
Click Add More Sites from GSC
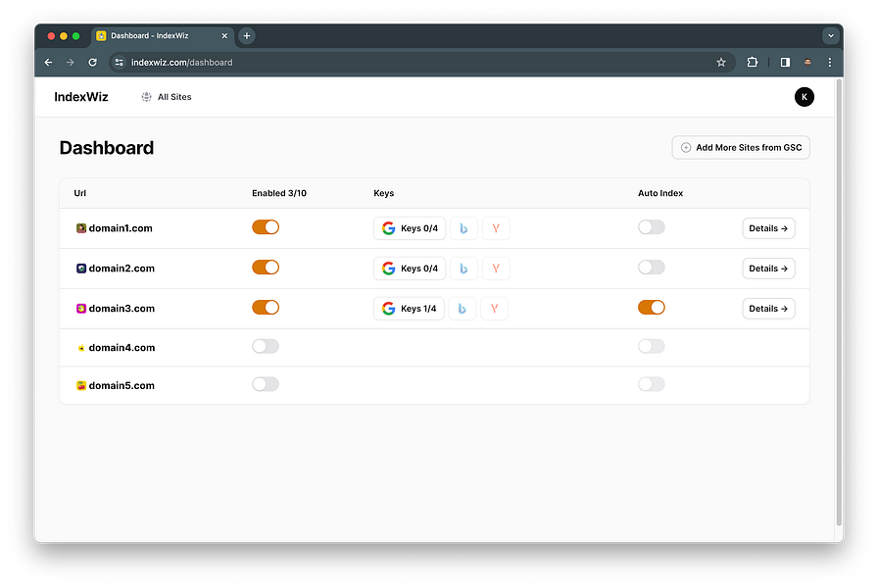[741, 147]
